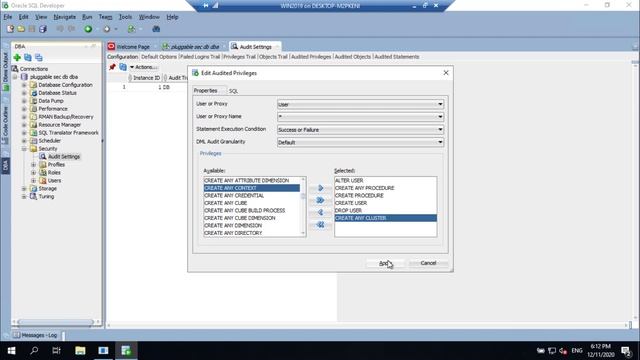Click the Available list vertical scrollbar
This screenshot has width=640, height=360.
[x=303, y=207]
